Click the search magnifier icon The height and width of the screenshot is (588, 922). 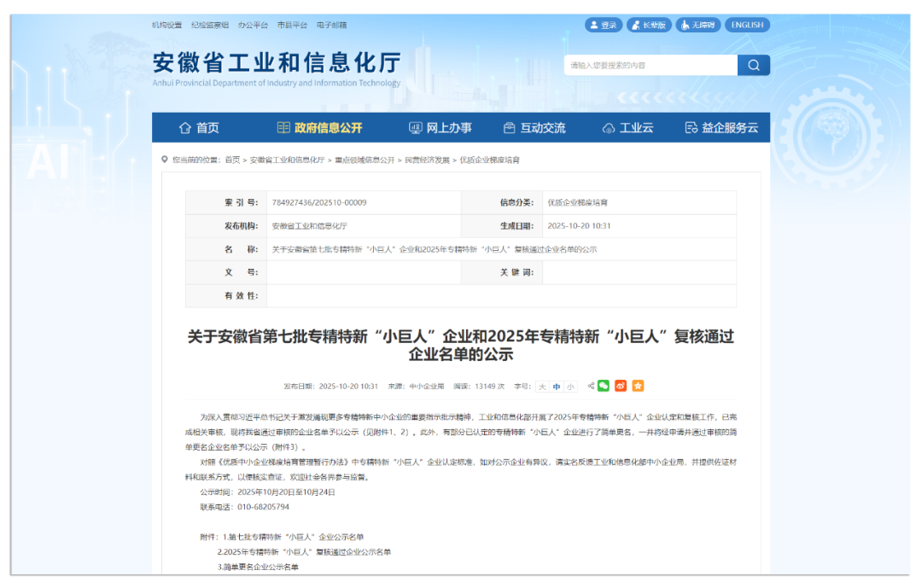pos(754,65)
